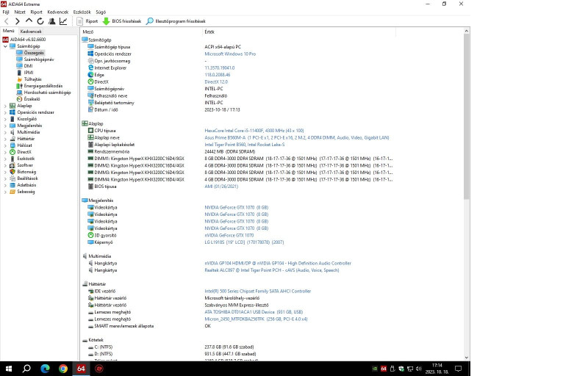
Task: Open the notification center icon in taskbar
Action: click(458, 369)
